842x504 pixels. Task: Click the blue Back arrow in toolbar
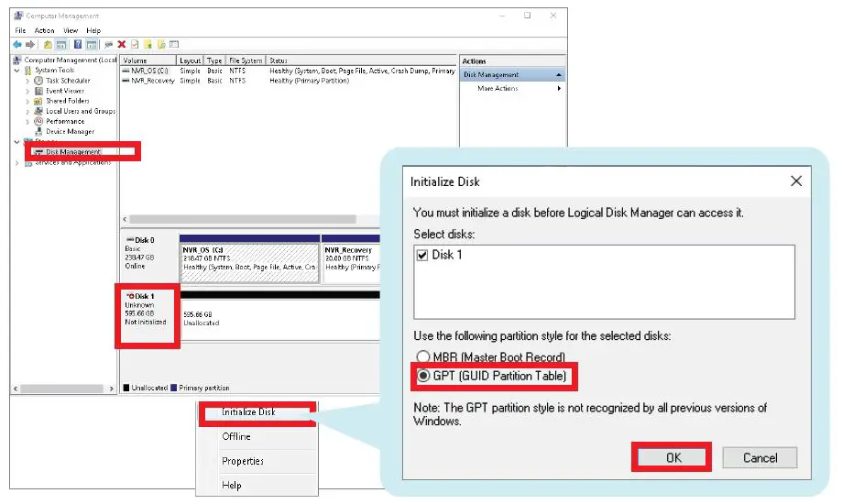point(17,45)
